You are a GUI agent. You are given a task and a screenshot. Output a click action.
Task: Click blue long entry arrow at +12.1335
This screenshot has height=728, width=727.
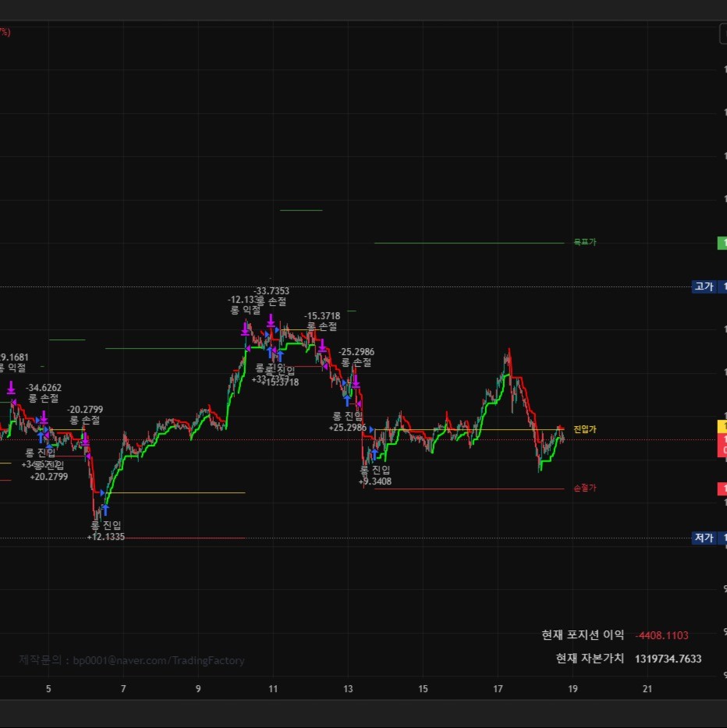tap(105, 510)
